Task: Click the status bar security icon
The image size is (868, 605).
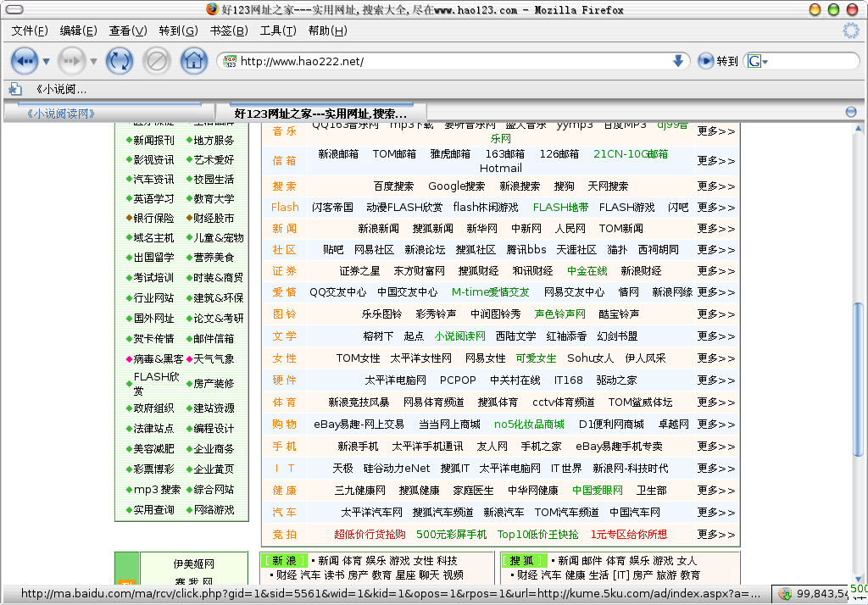Action: (784, 594)
